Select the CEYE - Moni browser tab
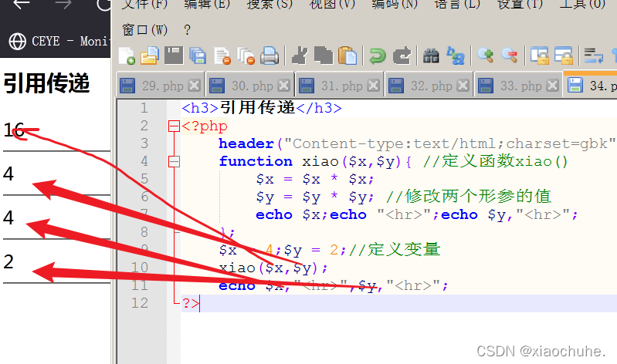The width and height of the screenshot is (617, 364). click(x=59, y=42)
